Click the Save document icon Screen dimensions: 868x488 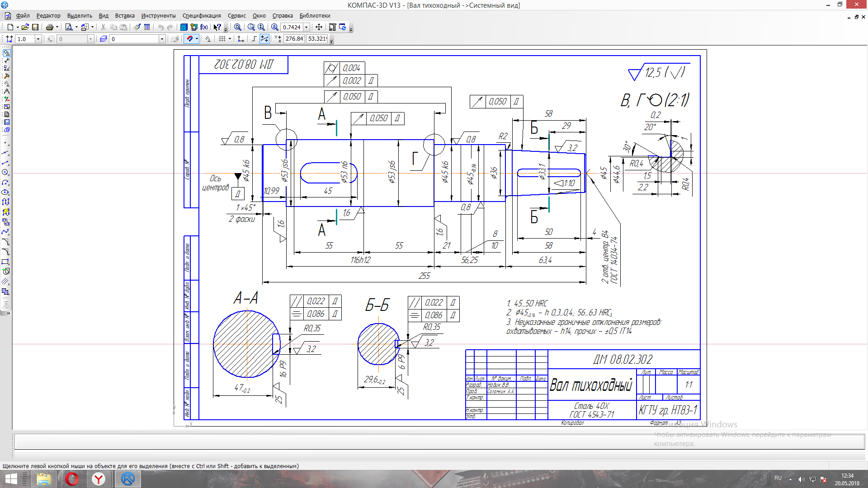click(35, 27)
